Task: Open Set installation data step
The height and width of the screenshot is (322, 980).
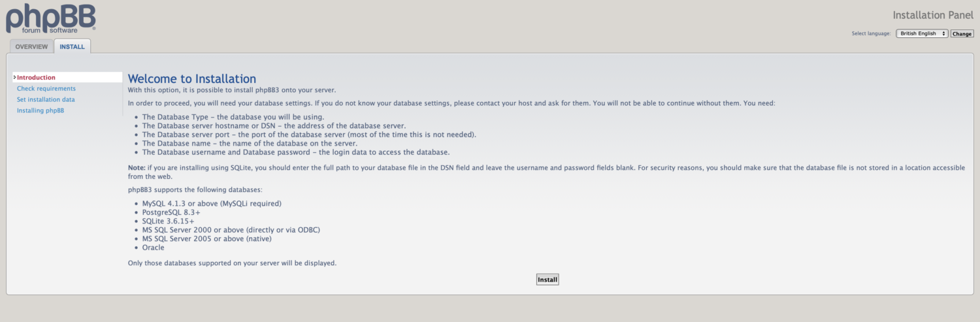Action: (x=46, y=100)
